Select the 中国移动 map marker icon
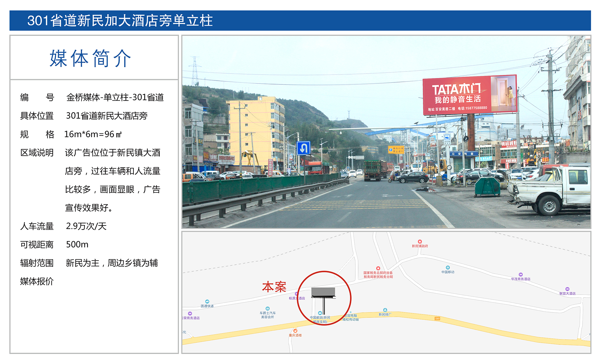The width and height of the screenshot is (600, 364). [x=448, y=268]
